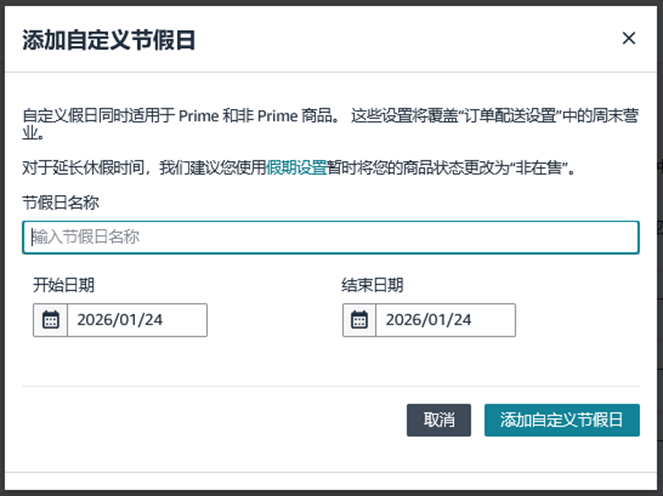Click the 节假日名称 field label
Screen dimensions: 663x496
(61, 203)
